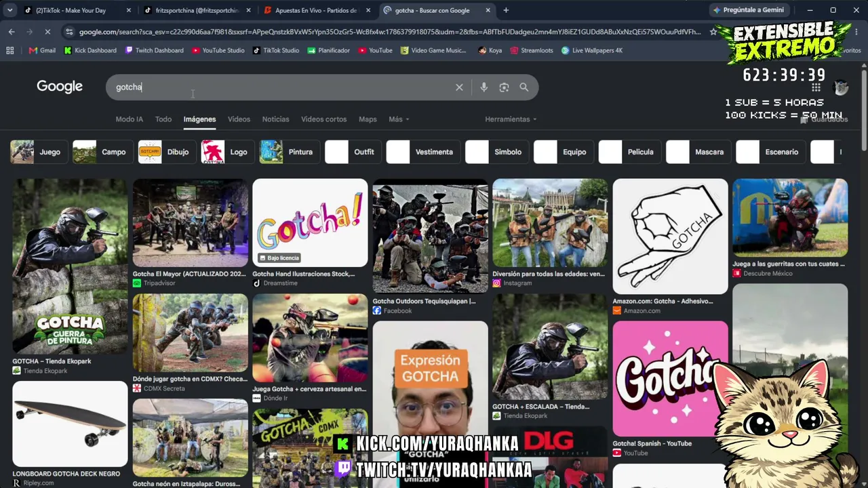
Task: Open the Planificador bookmark
Action: click(329, 50)
